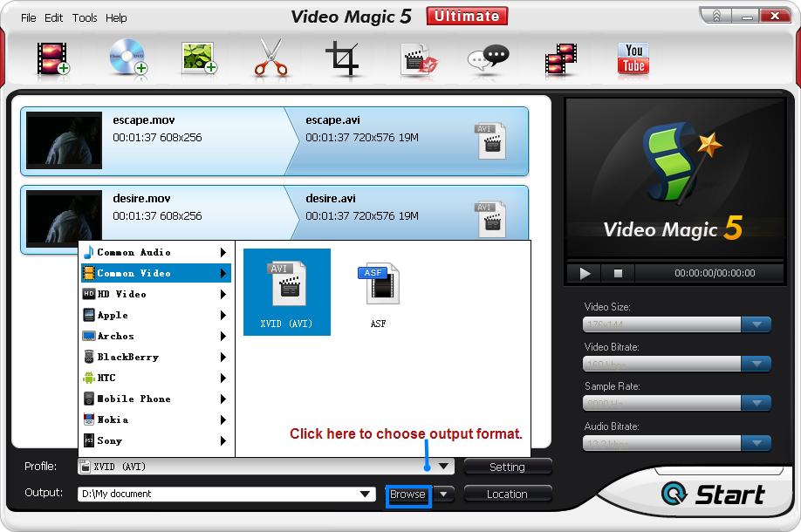This screenshot has width=801, height=532.
Task: Click the Add Video filmstrip icon
Action: (52, 58)
